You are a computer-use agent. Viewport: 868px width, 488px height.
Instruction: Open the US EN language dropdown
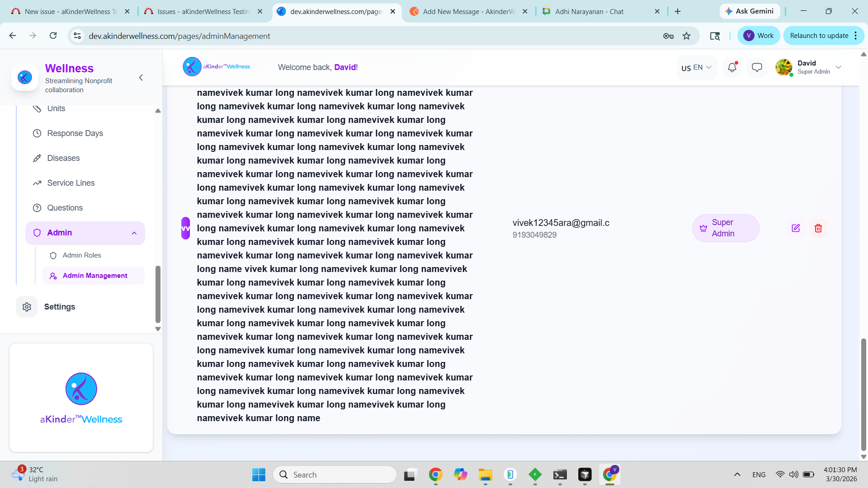point(696,67)
